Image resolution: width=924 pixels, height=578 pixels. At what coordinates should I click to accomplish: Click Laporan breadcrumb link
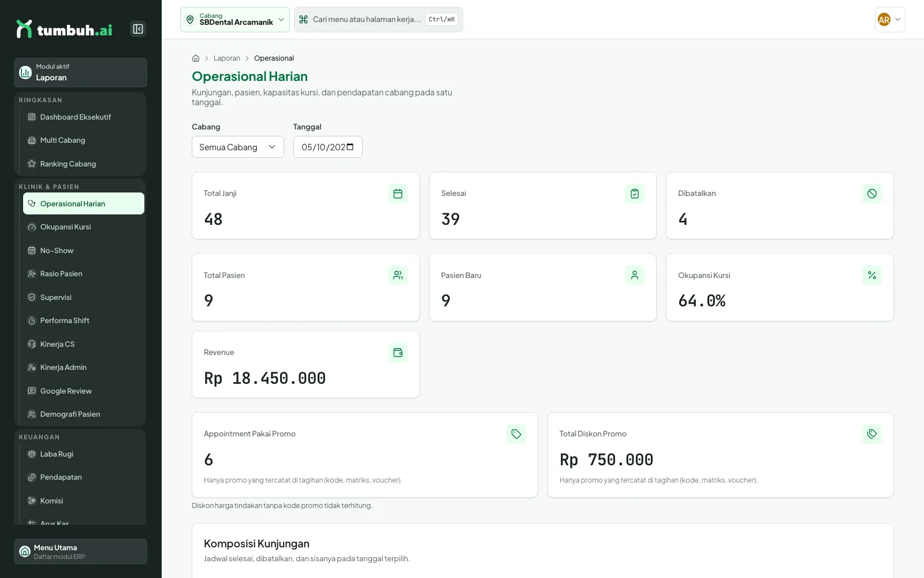227,58
